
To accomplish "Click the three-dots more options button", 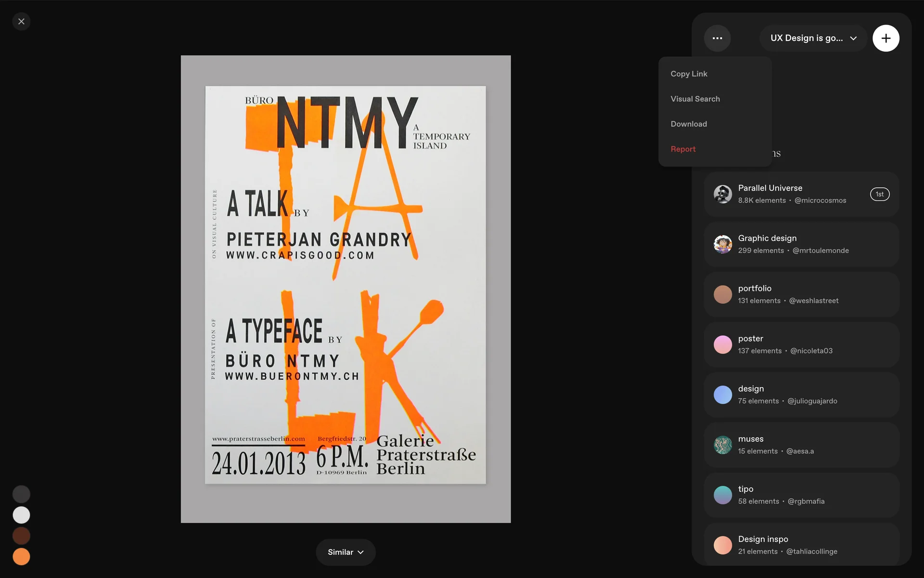I will [717, 38].
